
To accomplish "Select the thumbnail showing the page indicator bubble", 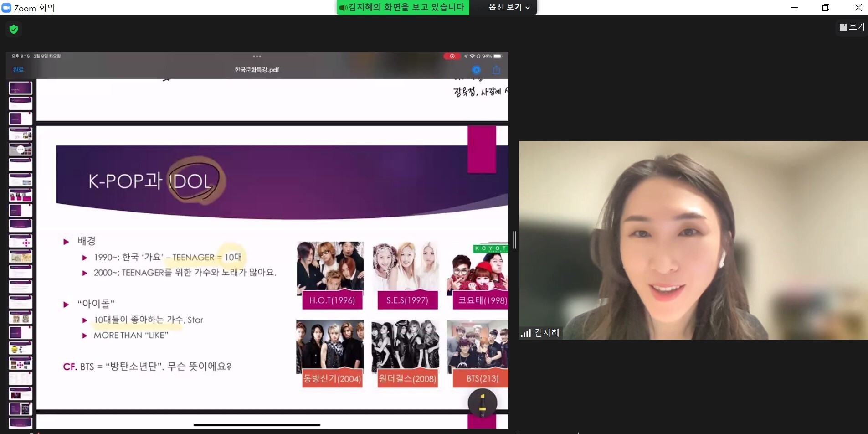I will (x=21, y=149).
